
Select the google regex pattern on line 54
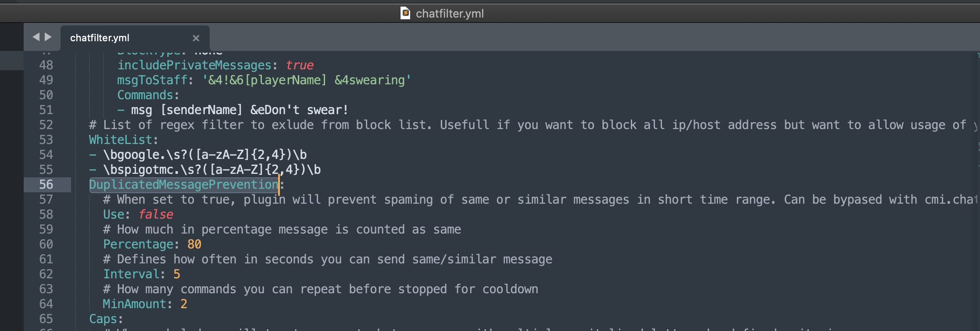[204, 154]
